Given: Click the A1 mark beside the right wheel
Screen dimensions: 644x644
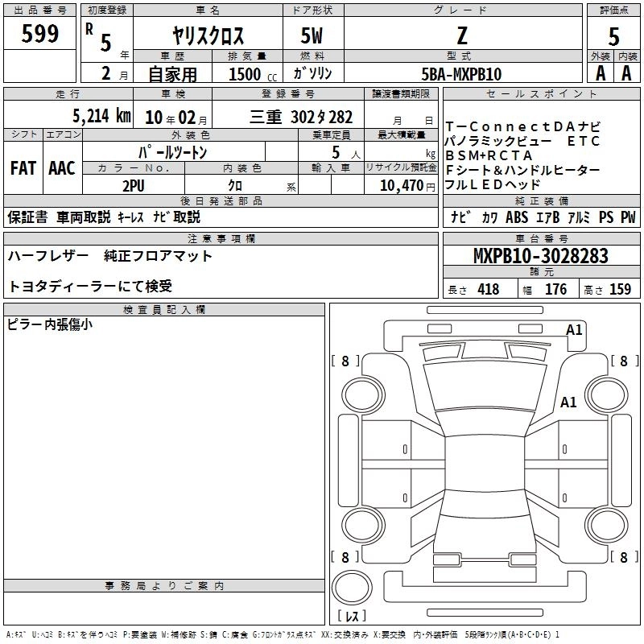Looking at the screenshot, I should [x=568, y=402].
